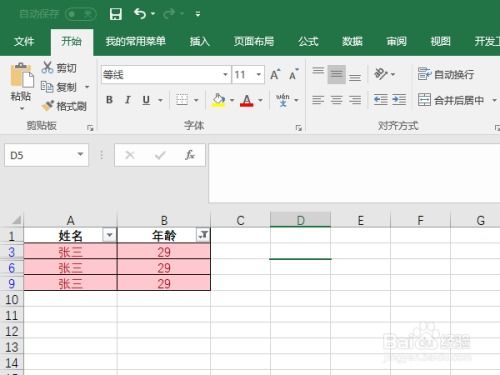500x375 pixels.
Task: Expand the font size 11 dropdown arrow
Action: [x=259, y=74]
